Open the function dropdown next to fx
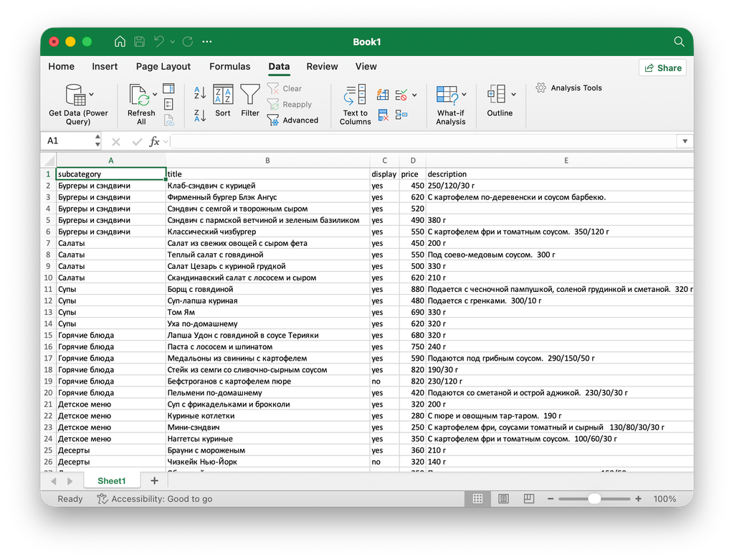 click(x=166, y=142)
